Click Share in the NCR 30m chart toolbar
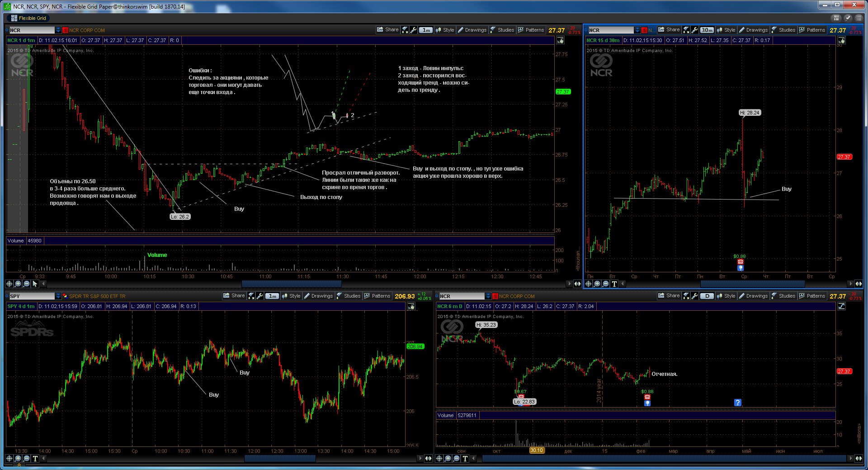The image size is (868, 470). [x=669, y=30]
